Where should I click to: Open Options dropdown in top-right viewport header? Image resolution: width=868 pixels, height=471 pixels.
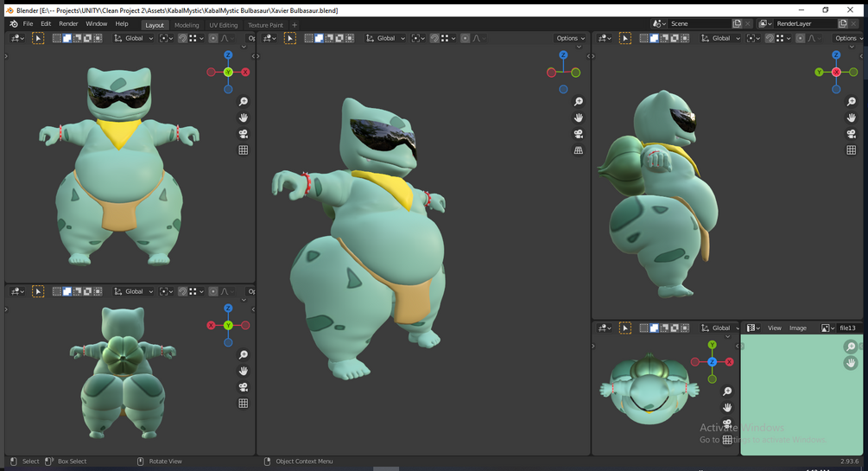tap(847, 38)
